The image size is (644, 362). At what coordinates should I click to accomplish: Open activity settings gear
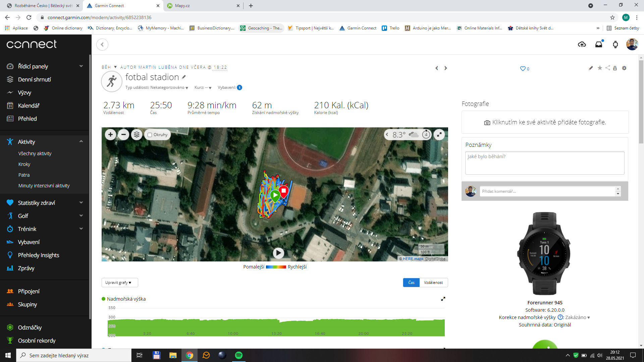pos(624,68)
